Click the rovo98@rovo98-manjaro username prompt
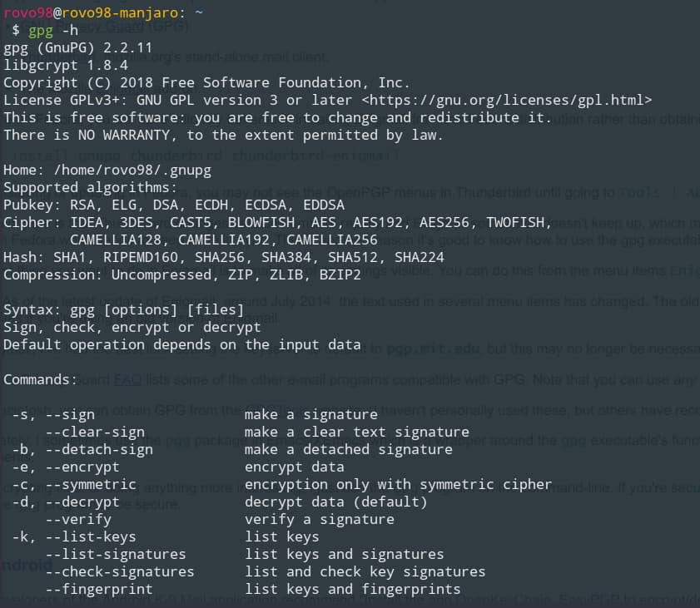Image resolution: width=700 pixels, height=608 pixels. [x=90, y=12]
